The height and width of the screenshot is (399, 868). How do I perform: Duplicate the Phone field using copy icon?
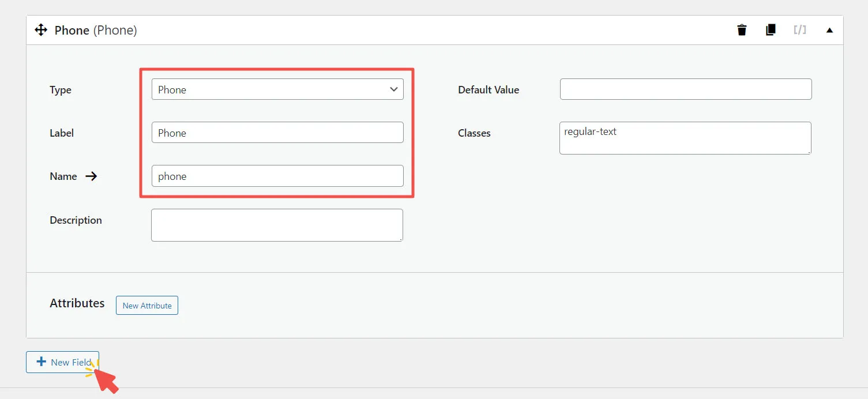coord(771,30)
